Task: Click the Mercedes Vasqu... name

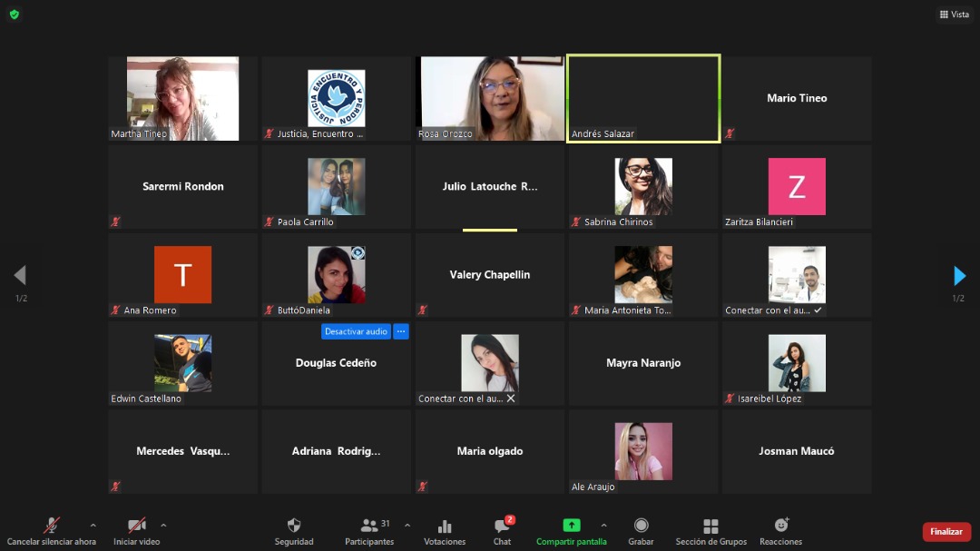Action: tap(183, 451)
